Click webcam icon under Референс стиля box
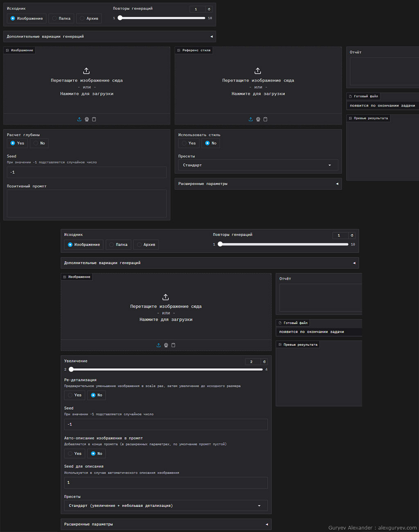 [x=258, y=119]
